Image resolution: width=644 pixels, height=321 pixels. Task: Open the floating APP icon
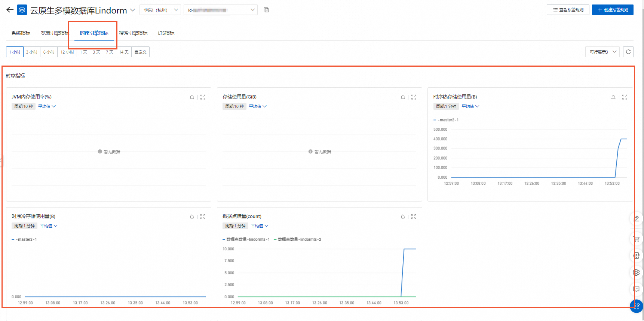coord(637,255)
